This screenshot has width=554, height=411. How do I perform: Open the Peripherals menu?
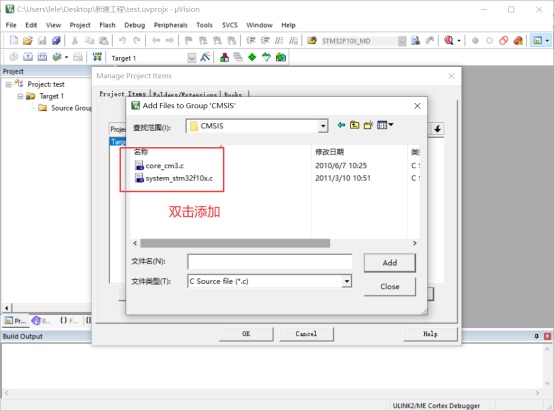pos(170,25)
